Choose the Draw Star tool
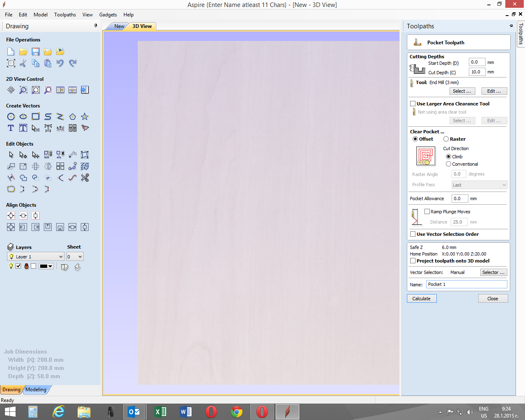This screenshot has width=525, height=420. (x=85, y=116)
